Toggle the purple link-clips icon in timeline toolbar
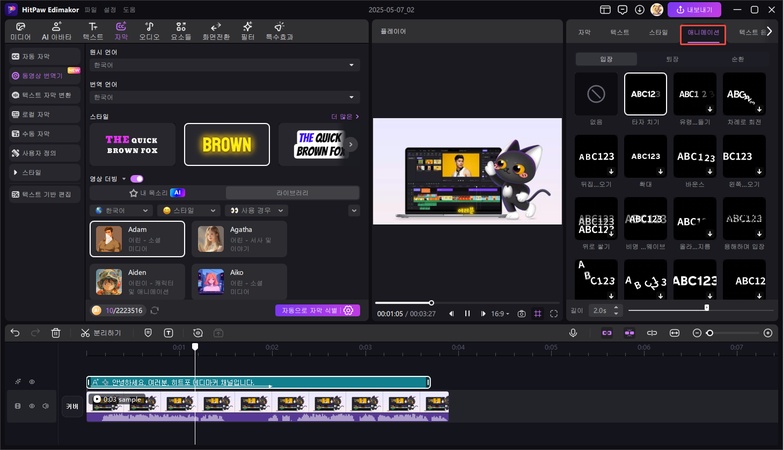 [607, 333]
